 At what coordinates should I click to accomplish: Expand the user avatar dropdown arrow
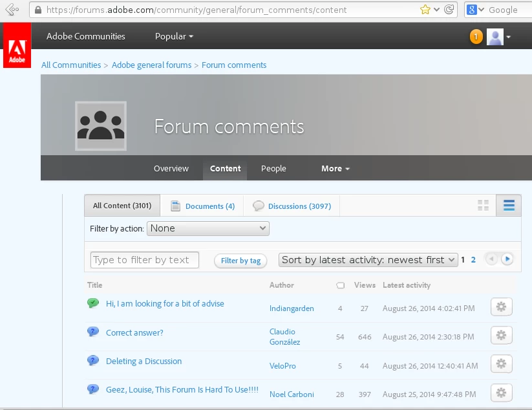point(508,37)
